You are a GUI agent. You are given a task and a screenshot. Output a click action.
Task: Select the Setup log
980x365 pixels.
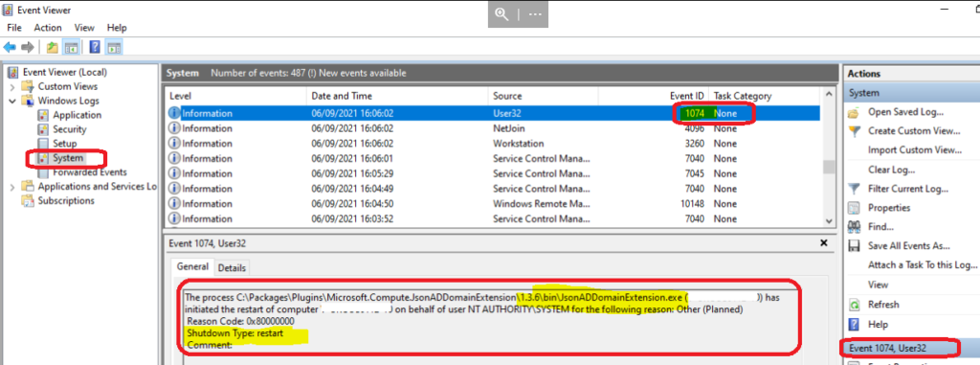tap(65, 144)
